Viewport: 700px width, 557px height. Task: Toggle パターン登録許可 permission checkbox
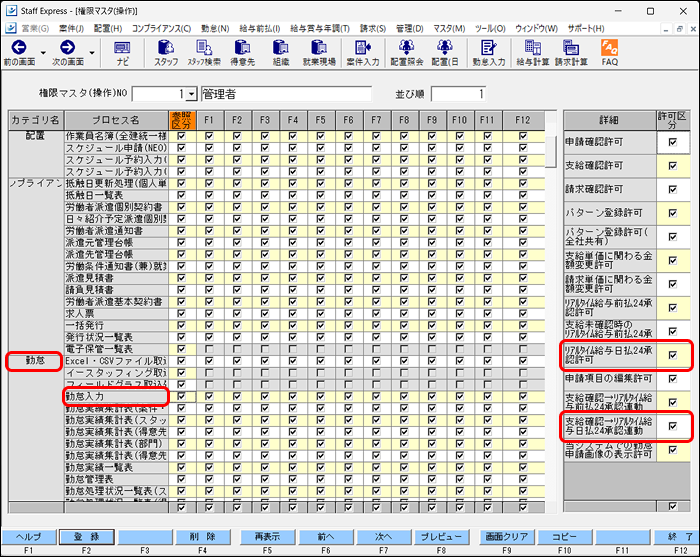click(672, 213)
